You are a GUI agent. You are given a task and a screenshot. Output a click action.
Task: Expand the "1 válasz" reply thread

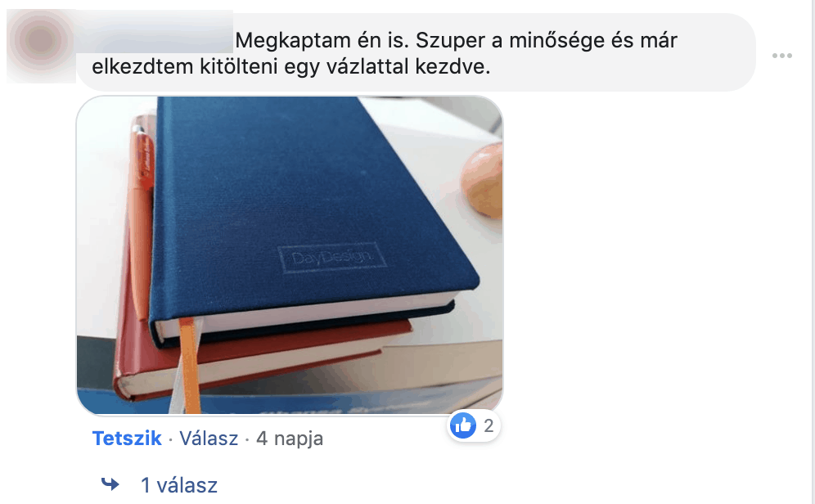pos(179,485)
